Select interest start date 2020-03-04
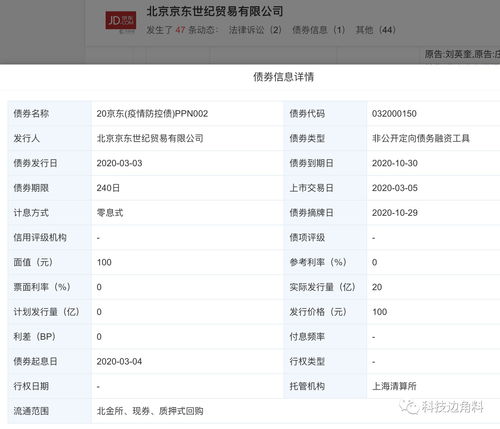The height and width of the screenshot is (429, 500). pos(119,362)
